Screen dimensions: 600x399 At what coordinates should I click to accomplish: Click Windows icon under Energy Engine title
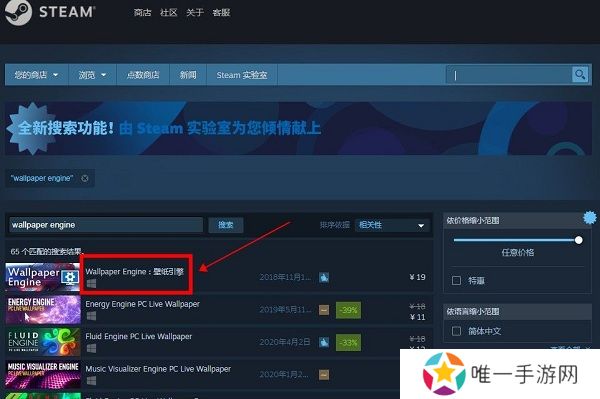(x=91, y=316)
